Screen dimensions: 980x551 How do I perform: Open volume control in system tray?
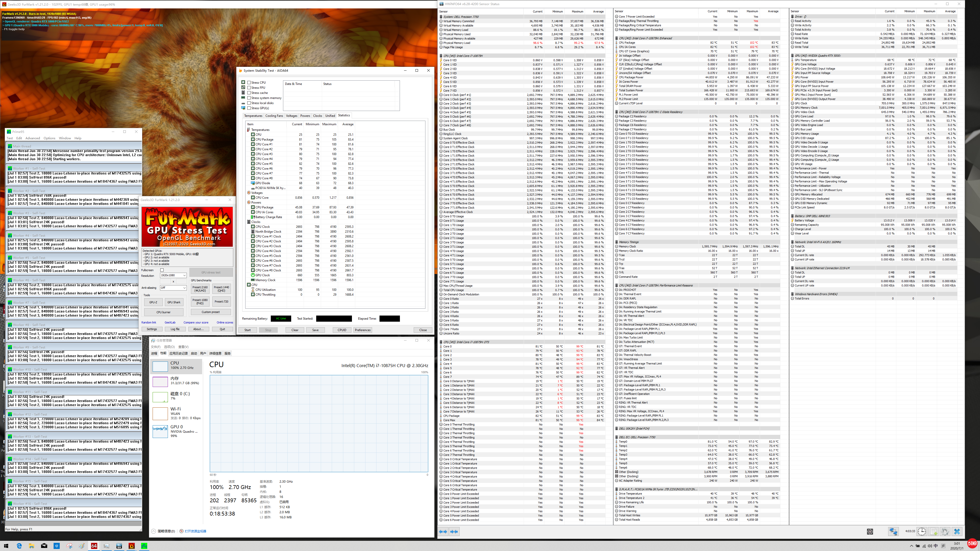929,546
